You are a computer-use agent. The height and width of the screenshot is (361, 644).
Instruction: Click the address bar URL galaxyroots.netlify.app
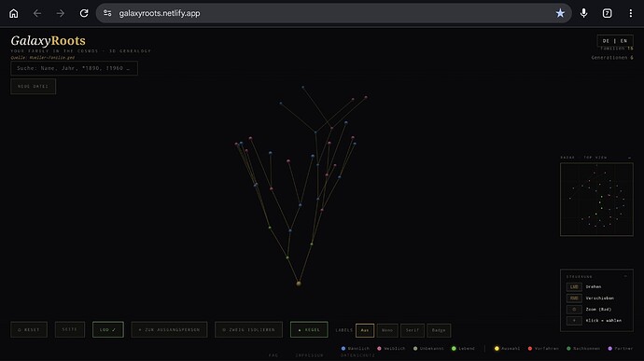pyautogui.click(x=160, y=13)
